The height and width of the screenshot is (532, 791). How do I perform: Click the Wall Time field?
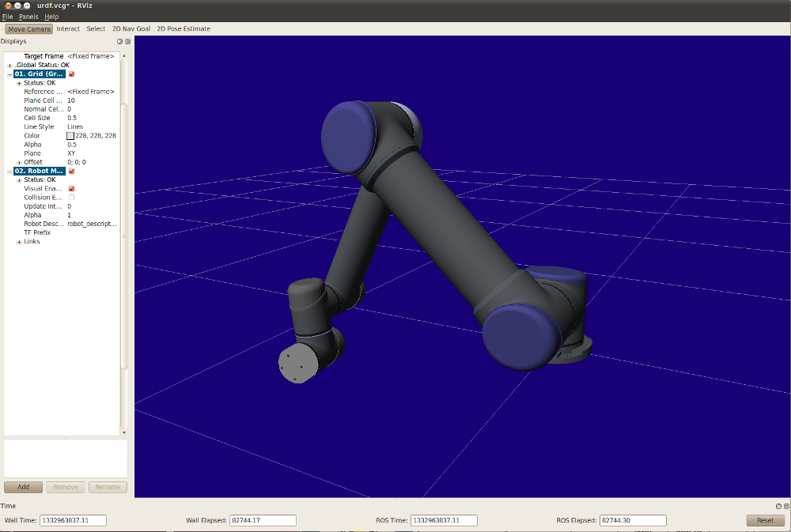tap(73, 520)
